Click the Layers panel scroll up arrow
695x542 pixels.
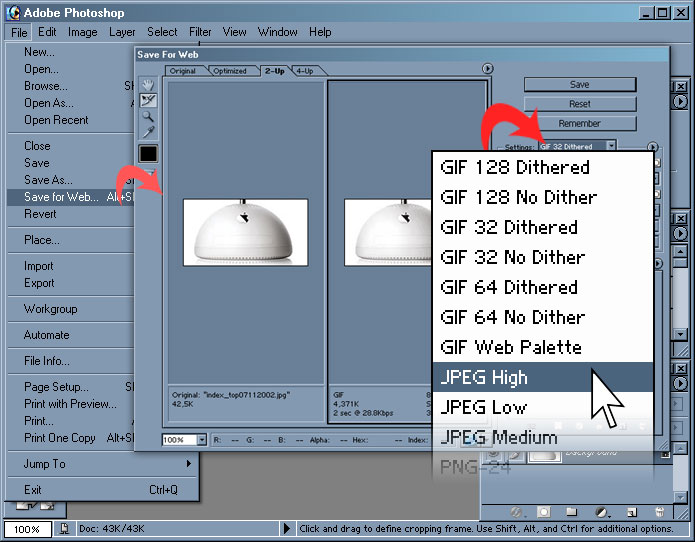(x=680, y=449)
